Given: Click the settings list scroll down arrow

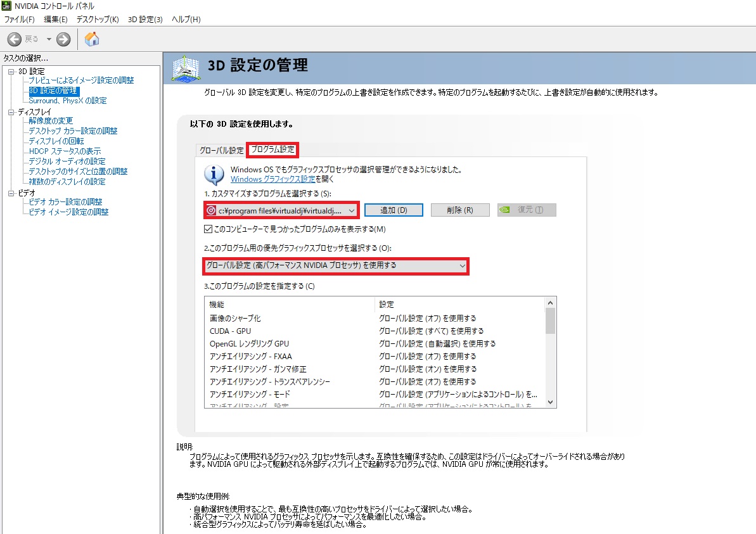Looking at the screenshot, I should (550, 402).
